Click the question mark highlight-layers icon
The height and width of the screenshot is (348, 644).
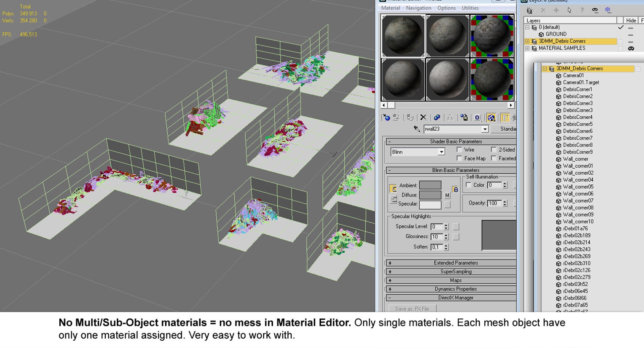[582, 10]
